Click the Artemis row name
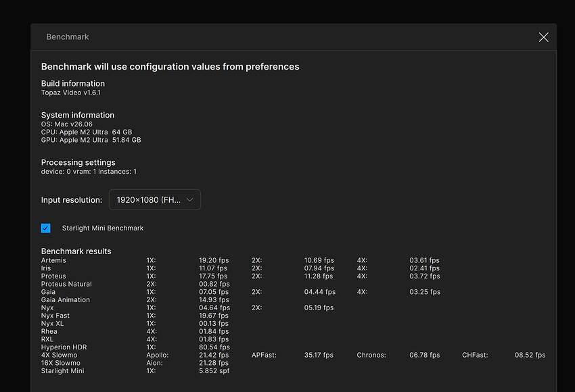The width and height of the screenshot is (575, 392). (x=53, y=260)
